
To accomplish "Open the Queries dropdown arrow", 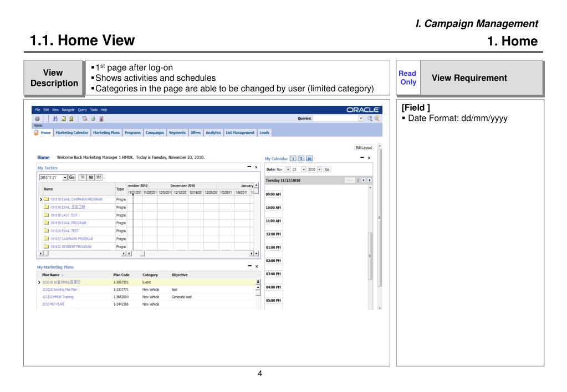I will tap(360, 118).
